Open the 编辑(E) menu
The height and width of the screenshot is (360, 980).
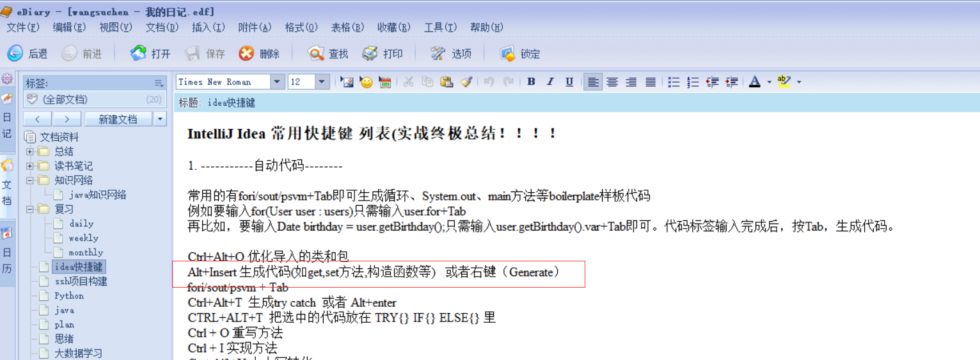pos(69,28)
